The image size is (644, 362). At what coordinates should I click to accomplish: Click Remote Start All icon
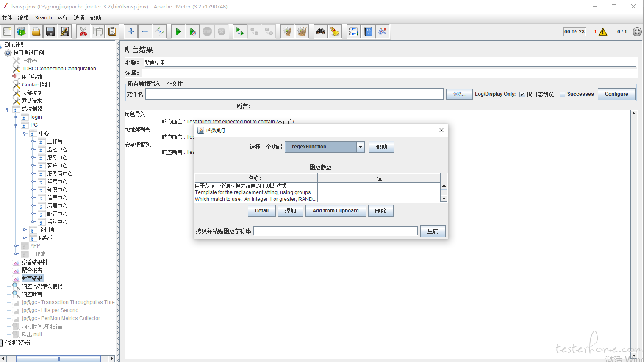coord(240,31)
